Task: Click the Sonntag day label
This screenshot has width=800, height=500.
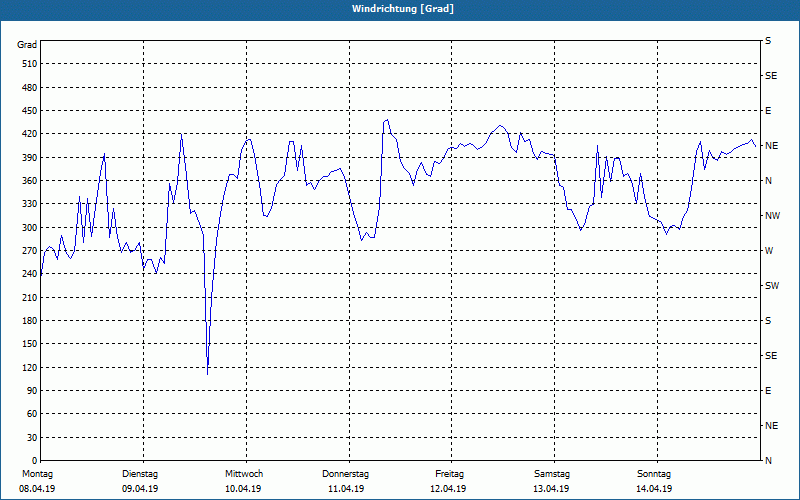Action: (x=654, y=474)
